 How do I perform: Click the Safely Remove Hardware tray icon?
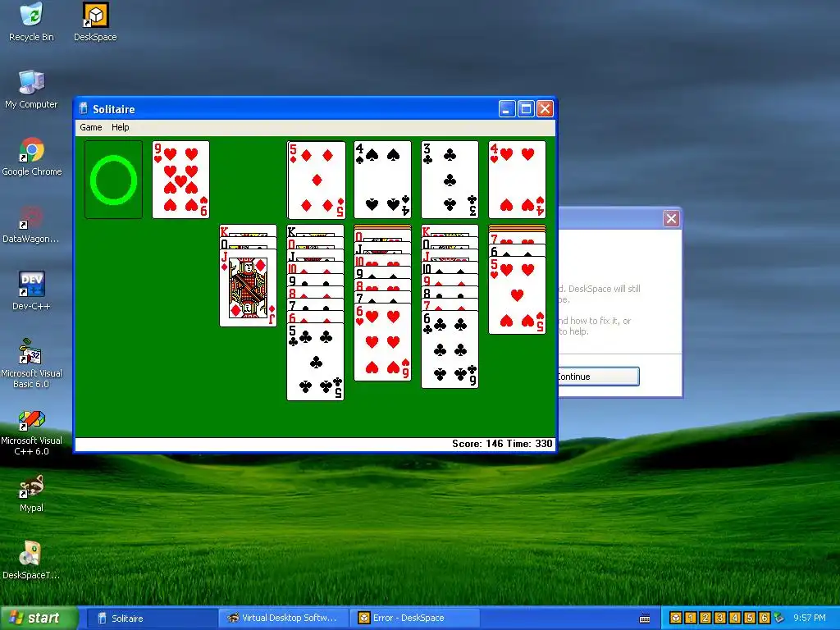[x=779, y=618]
